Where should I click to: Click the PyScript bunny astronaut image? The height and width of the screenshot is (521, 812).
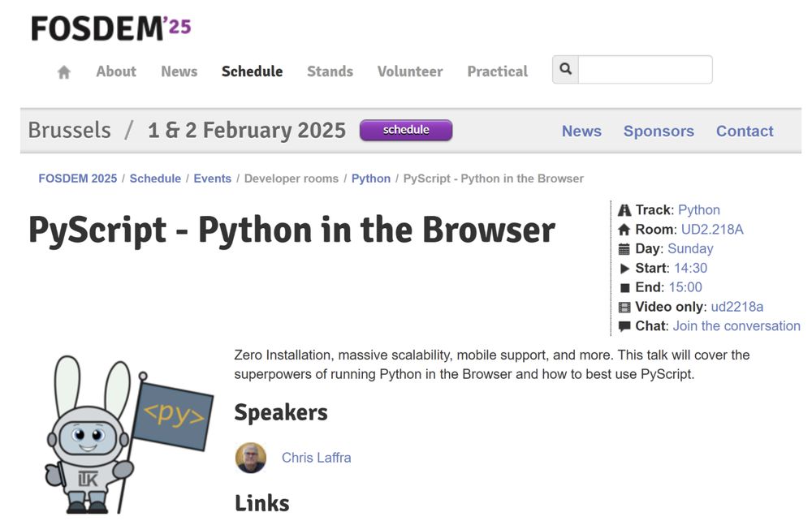point(128,435)
